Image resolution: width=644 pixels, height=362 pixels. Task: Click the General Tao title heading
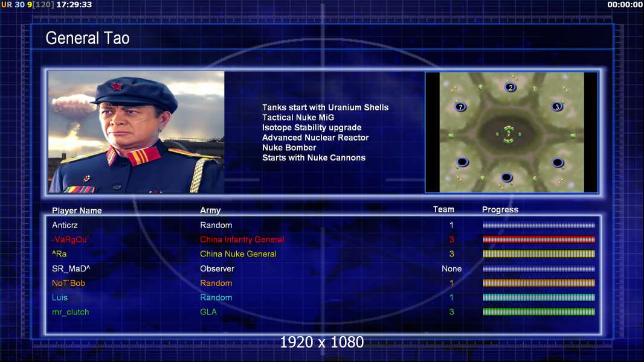coord(88,38)
